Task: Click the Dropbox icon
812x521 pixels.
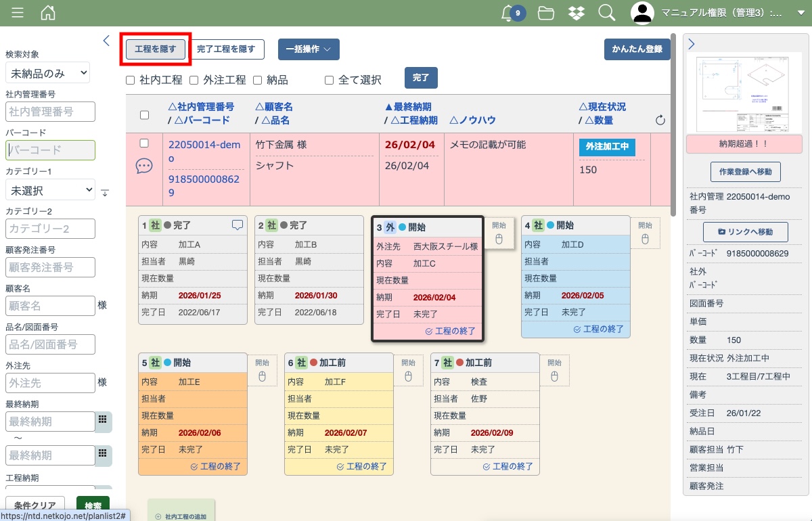Action: 577,13
